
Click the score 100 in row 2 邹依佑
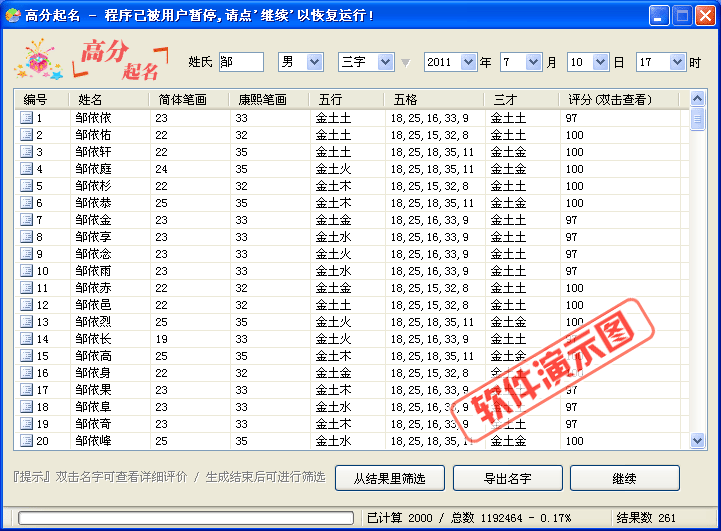574,135
